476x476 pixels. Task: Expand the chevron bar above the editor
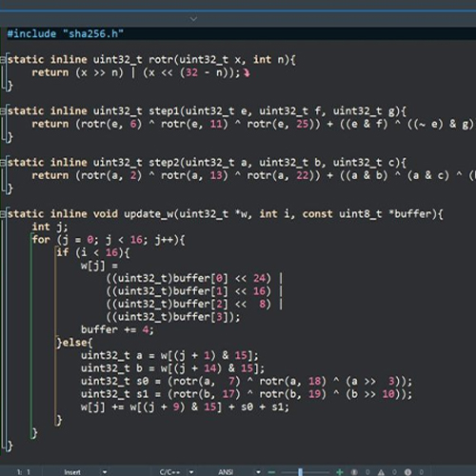(193, 19)
